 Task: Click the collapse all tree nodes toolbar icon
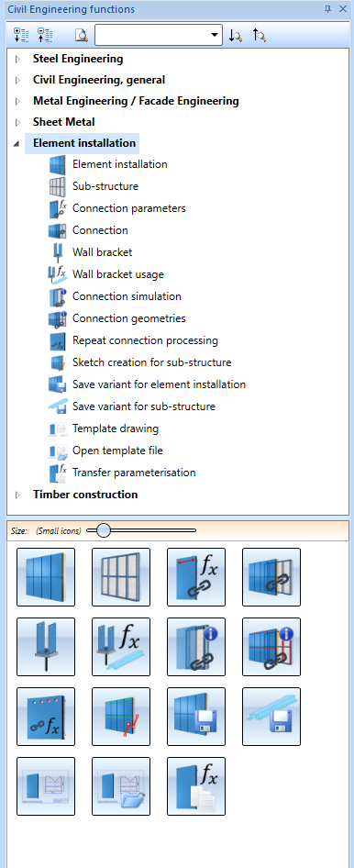(45, 36)
